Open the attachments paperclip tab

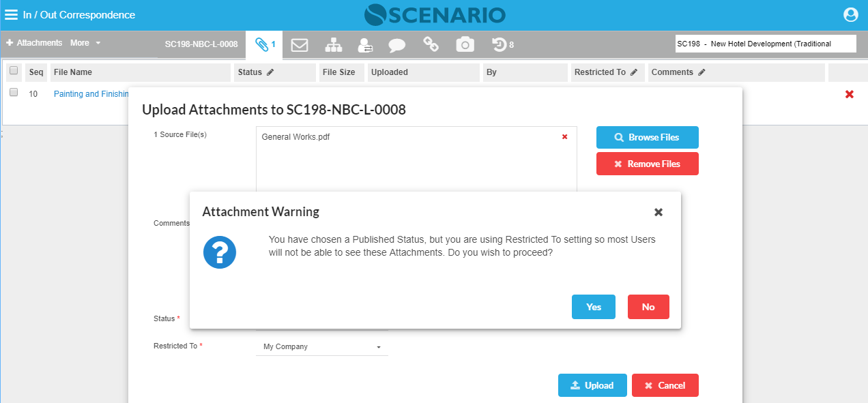tap(264, 45)
